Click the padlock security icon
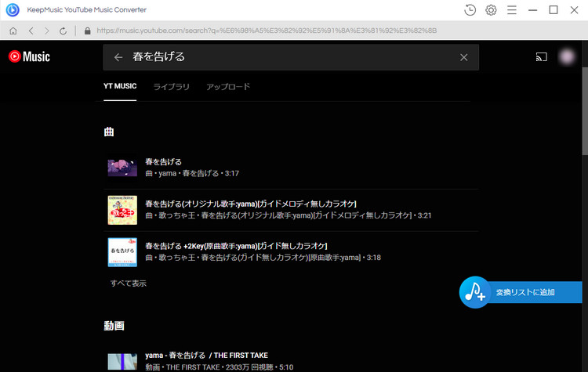This screenshot has width=588, height=372. 87,31
